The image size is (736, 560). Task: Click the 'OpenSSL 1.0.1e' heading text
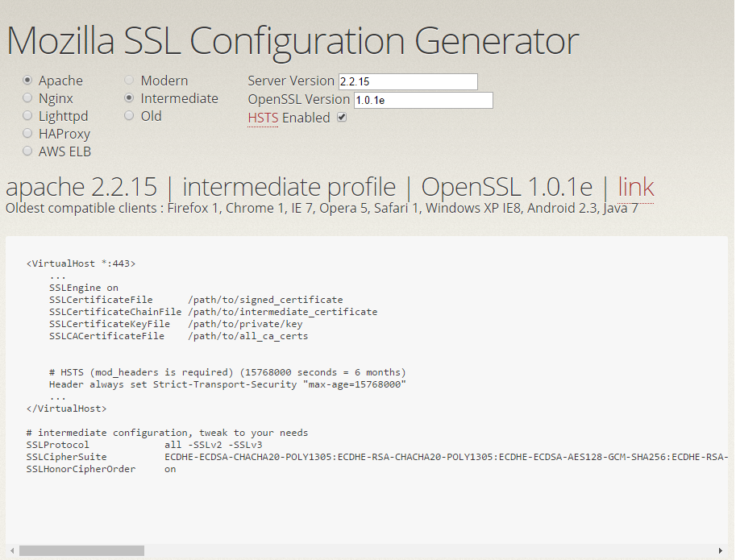pyautogui.click(x=506, y=187)
